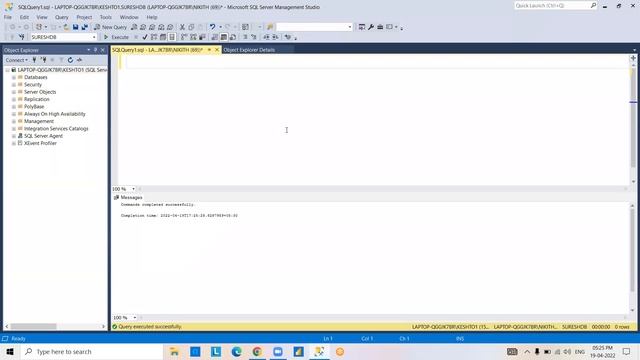Open the Tools menu
Viewport: 640px width, 360px height.
point(106,17)
